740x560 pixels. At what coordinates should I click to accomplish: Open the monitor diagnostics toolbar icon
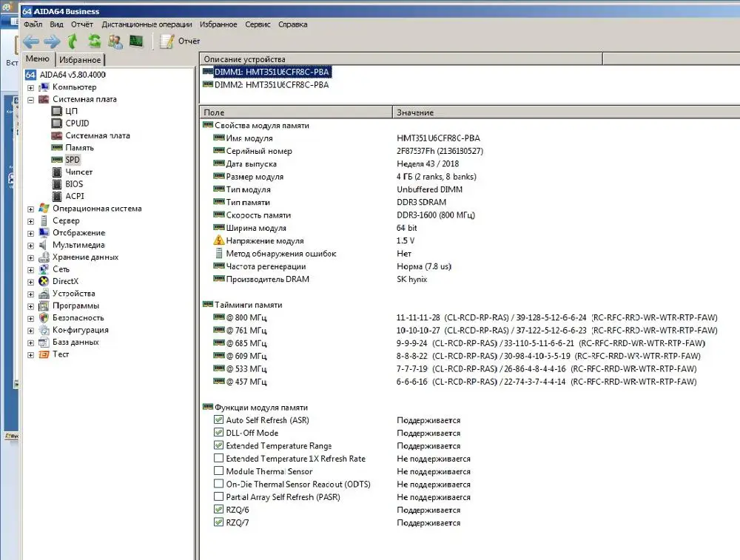(x=136, y=41)
